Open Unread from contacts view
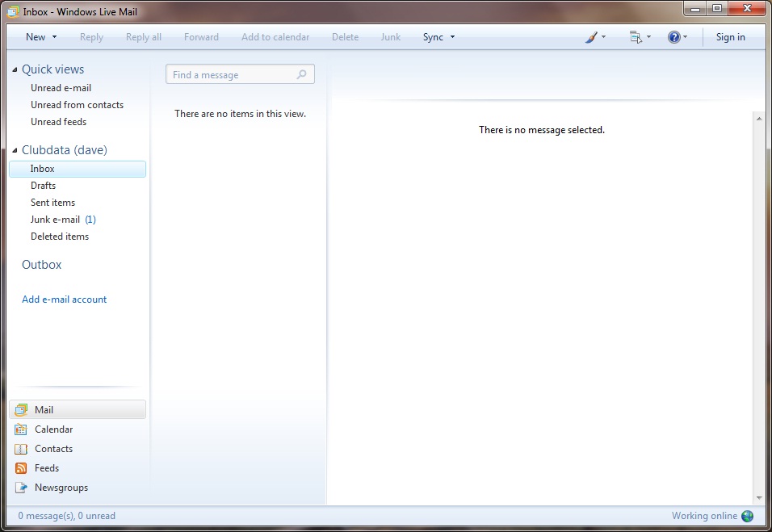Viewport: 772px width, 532px height. coord(77,105)
